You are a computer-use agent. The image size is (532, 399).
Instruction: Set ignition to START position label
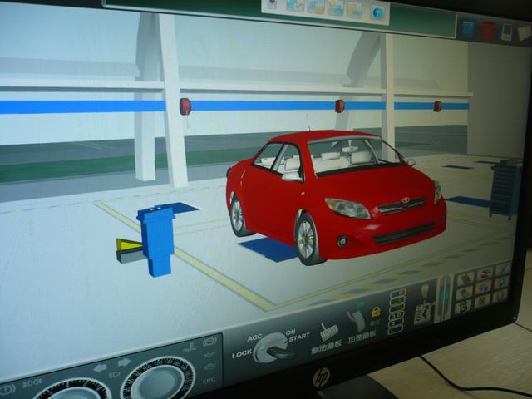[299, 337]
